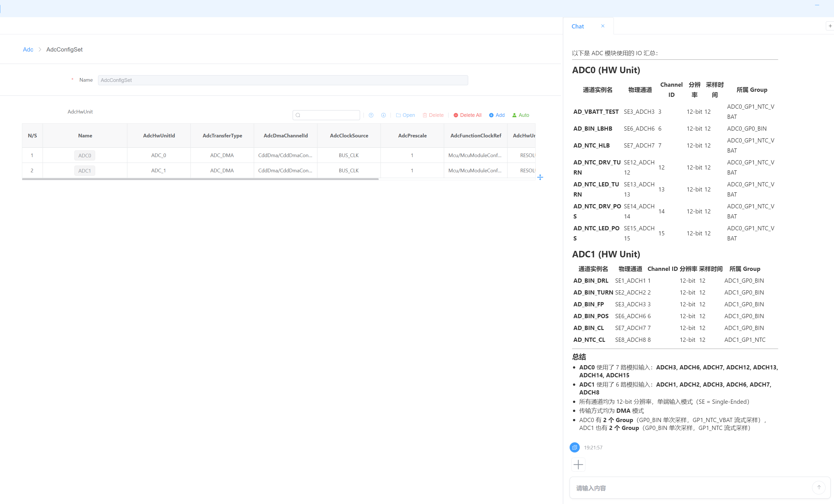This screenshot has height=504, width=834.
Task: Copy the chat message using the blue icon
Action: pos(574,447)
